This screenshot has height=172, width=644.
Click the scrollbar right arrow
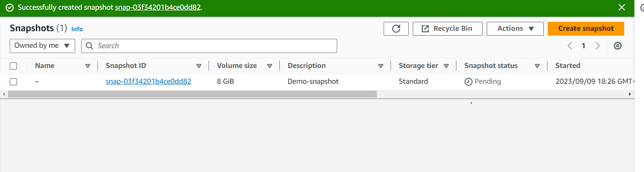(630, 94)
